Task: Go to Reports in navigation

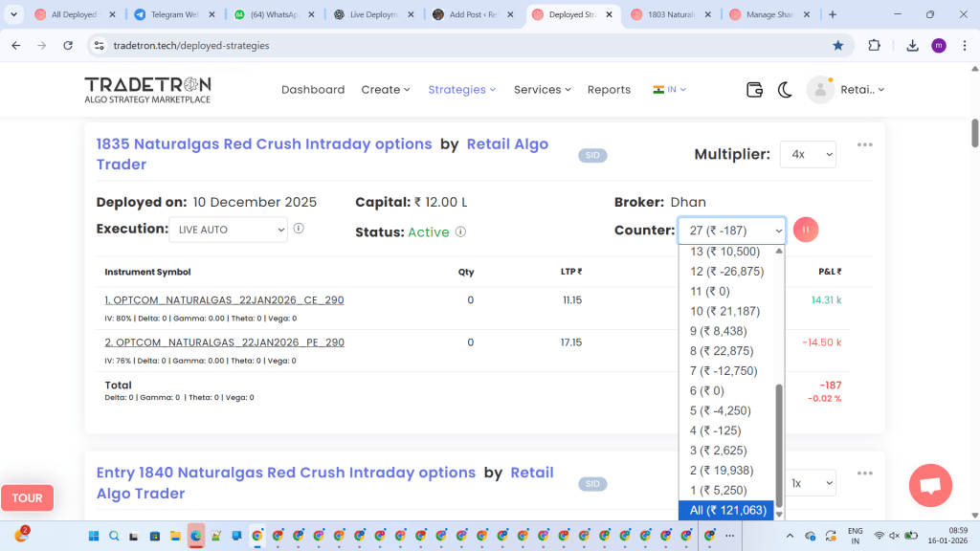Action: (609, 89)
